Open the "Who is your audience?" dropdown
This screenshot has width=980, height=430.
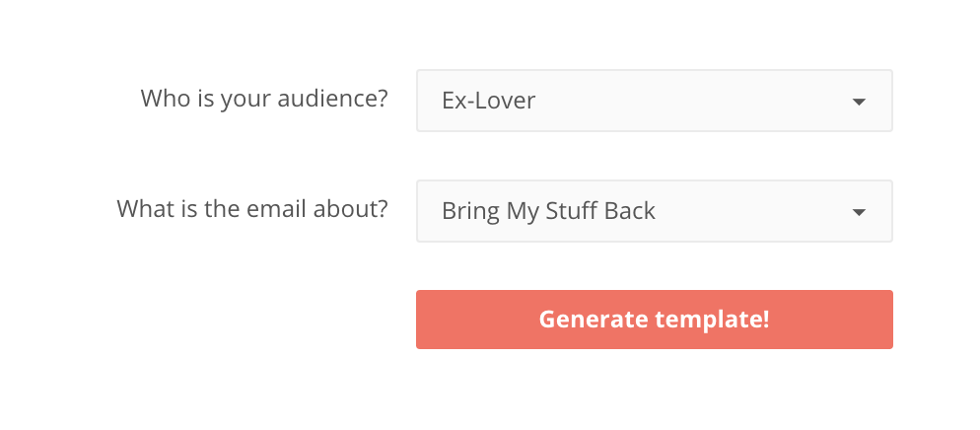tap(654, 101)
